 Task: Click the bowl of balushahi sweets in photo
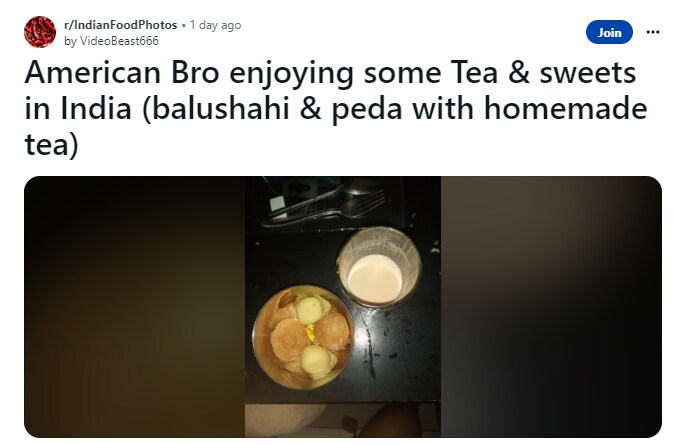pyautogui.click(x=303, y=337)
